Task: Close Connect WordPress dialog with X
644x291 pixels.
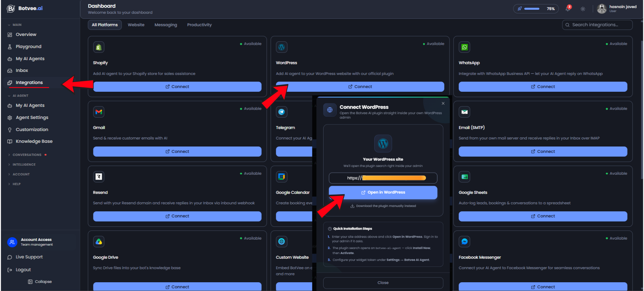Action: [x=443, y=103]
